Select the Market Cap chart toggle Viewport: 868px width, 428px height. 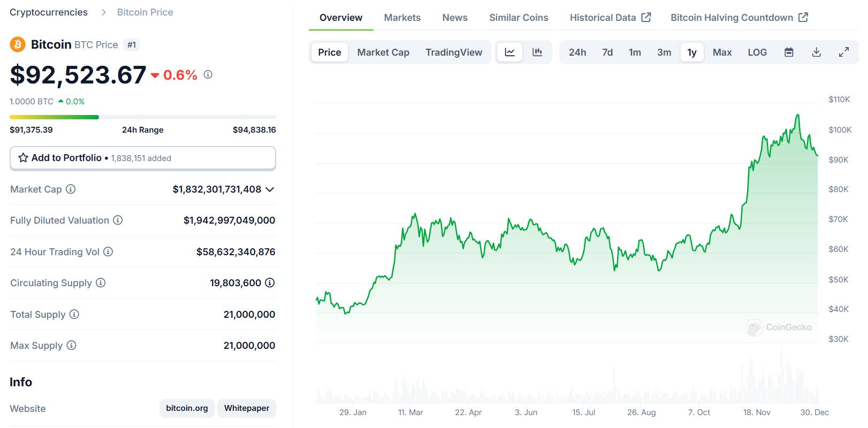click(383, 52)
